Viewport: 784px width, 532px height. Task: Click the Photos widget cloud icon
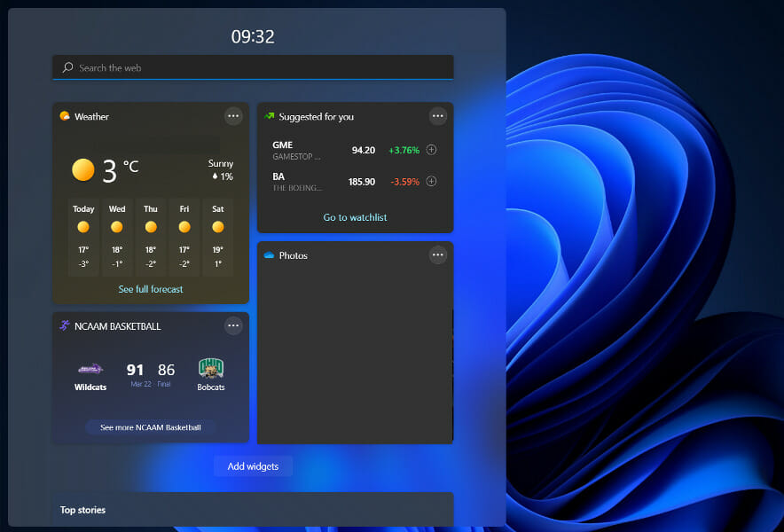tap(270, 254)
